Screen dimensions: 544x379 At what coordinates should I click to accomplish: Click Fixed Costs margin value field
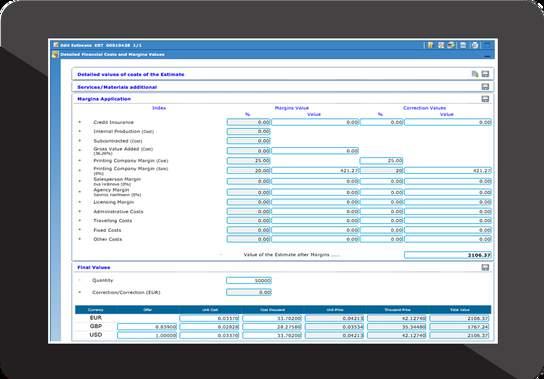pyautogui.click(x=315, y=230)
